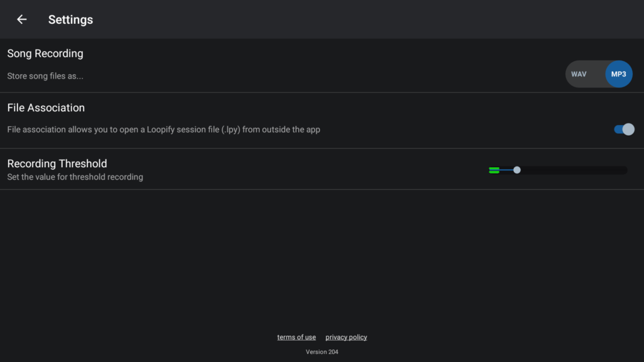Click the Recording Threshold slider handle
The image size is (644, 362).
pos(517,170)
